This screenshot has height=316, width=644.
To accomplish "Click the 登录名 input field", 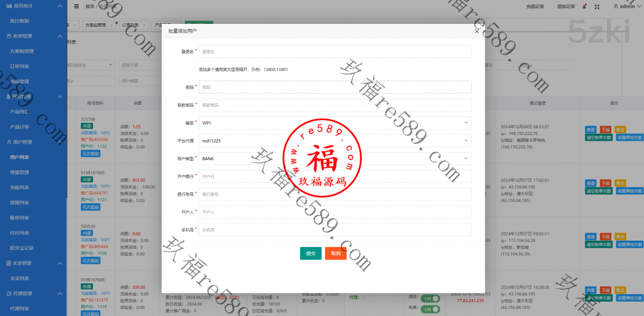I will coord(335,52).
